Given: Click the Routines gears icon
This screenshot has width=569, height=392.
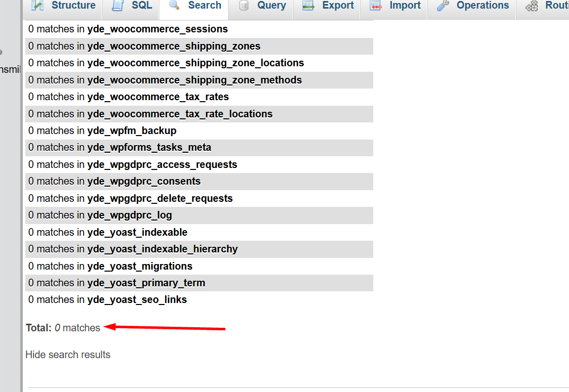Looking at the screenshot, I should [532, 5].
